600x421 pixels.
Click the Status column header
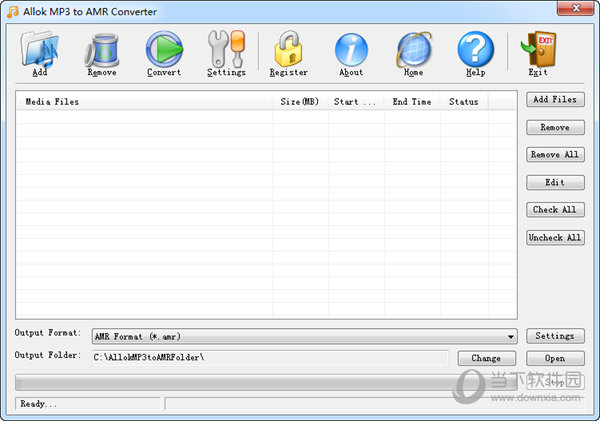464,102
